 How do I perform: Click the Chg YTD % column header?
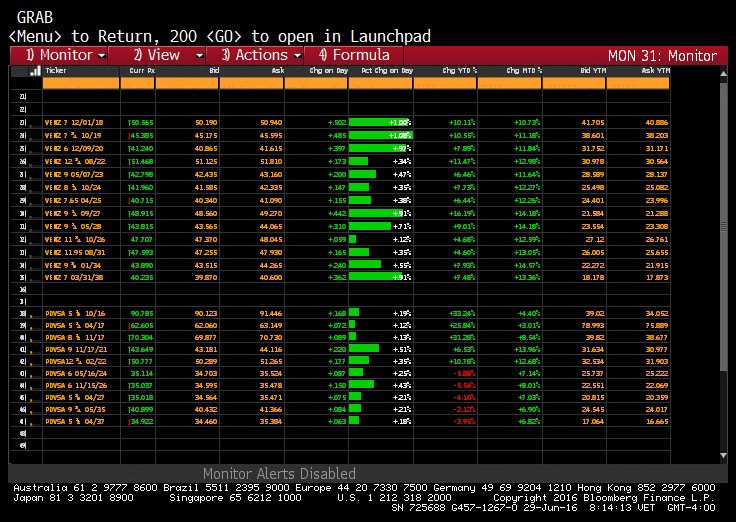pos(460,71)
